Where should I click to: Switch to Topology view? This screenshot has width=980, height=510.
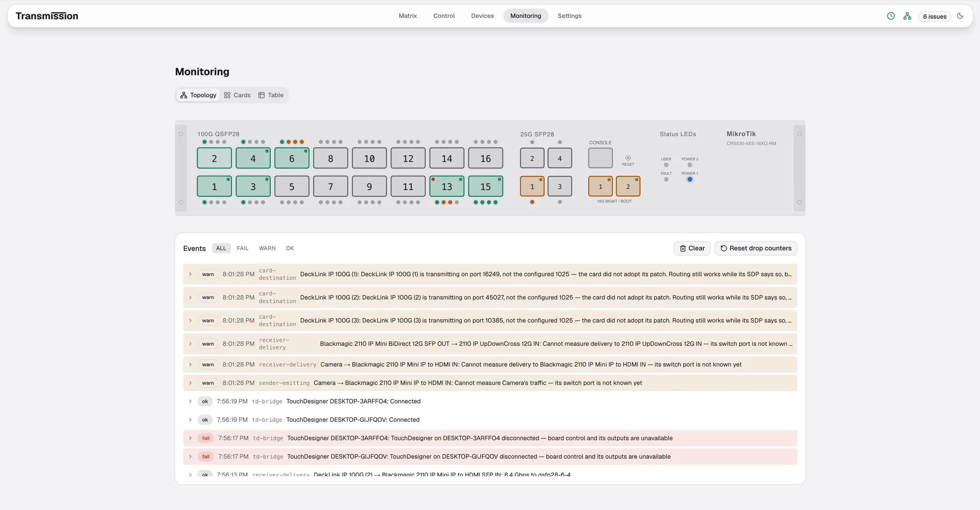(x=198, y=95)
